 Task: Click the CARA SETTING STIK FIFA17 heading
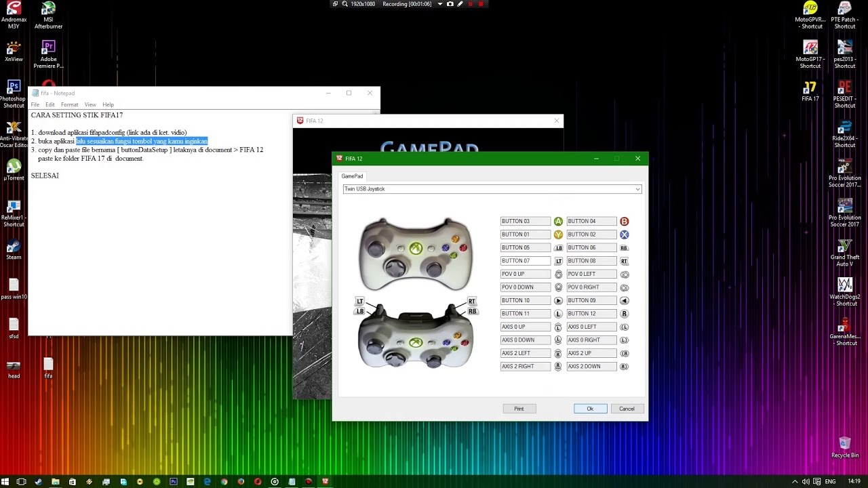coord(77,115)
